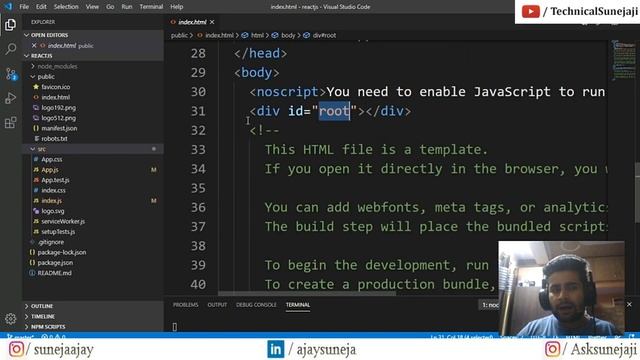
Task: Open the Selection menu
Action: (66, 7)
